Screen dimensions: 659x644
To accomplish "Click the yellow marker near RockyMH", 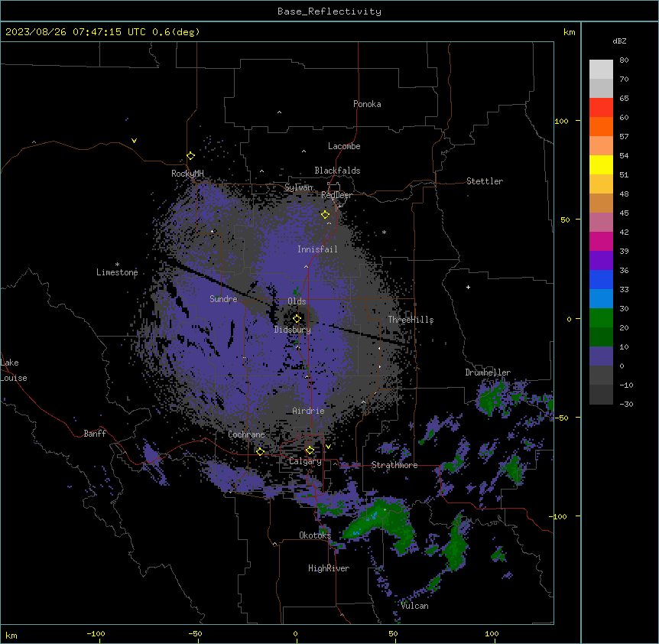I will [x=191, y=156].
